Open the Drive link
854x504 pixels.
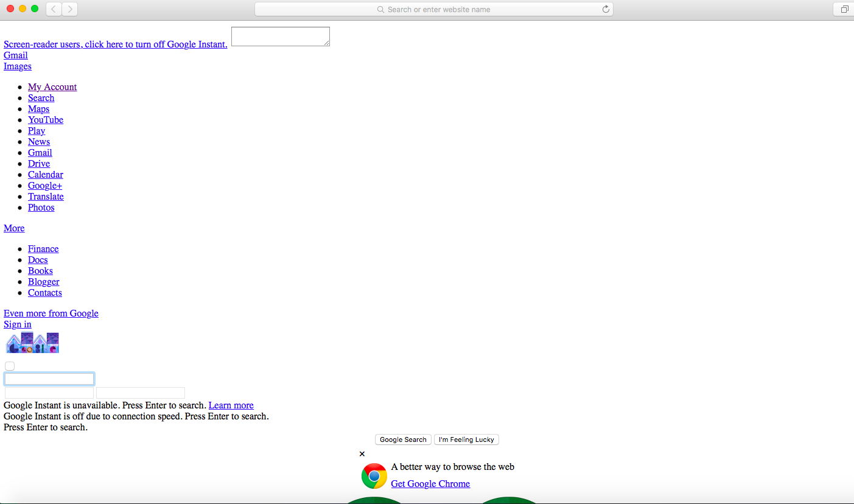click(x=39, y=164)
